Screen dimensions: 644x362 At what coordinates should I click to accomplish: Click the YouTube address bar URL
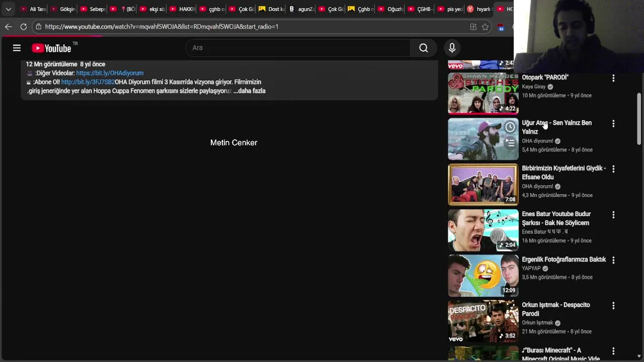(x=162, y=27)
